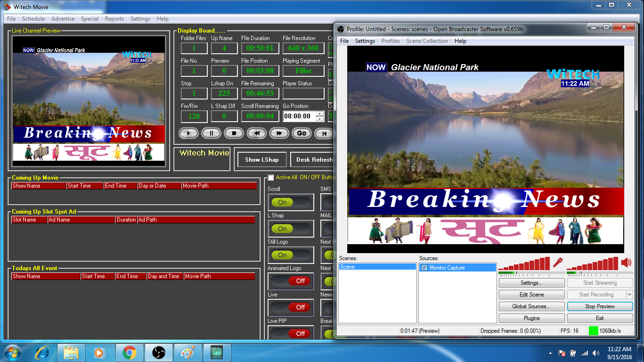Open the Scene Collection menu in OBS

tap(427, 41)
